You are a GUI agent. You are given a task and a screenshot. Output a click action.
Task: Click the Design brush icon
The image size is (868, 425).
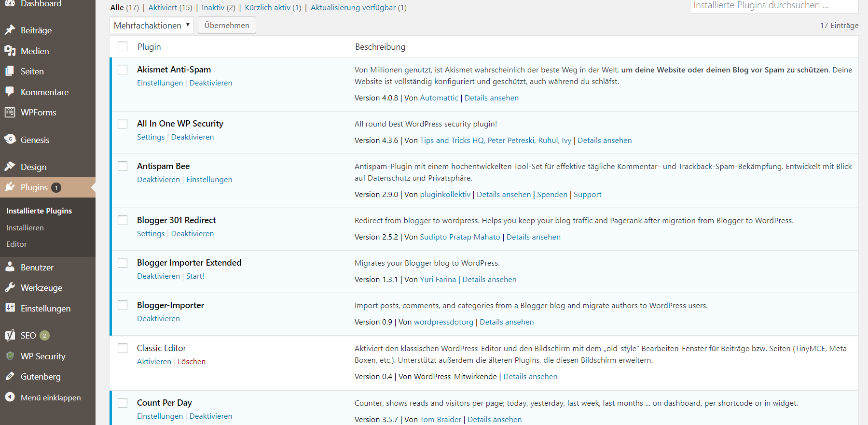[10, 167]
